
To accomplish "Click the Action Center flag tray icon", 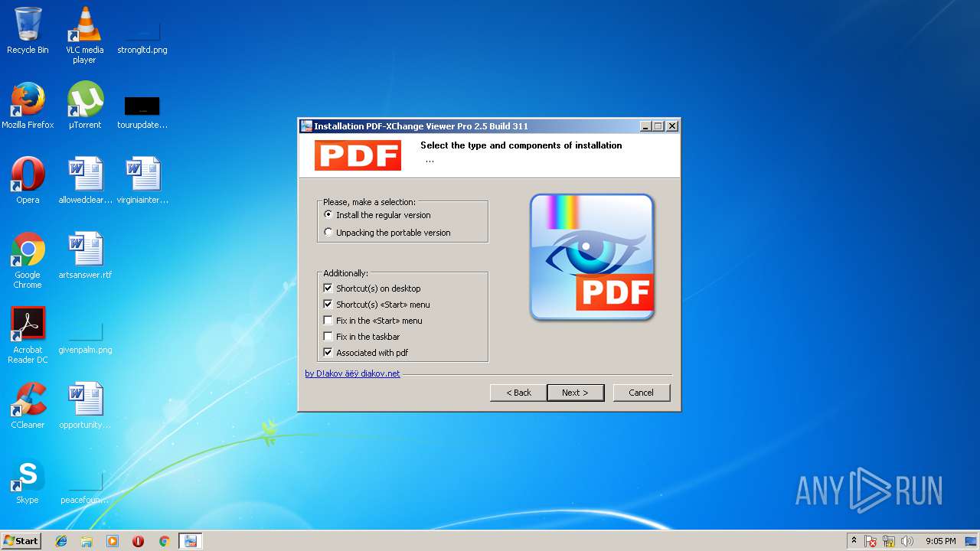I will [871, 541].
